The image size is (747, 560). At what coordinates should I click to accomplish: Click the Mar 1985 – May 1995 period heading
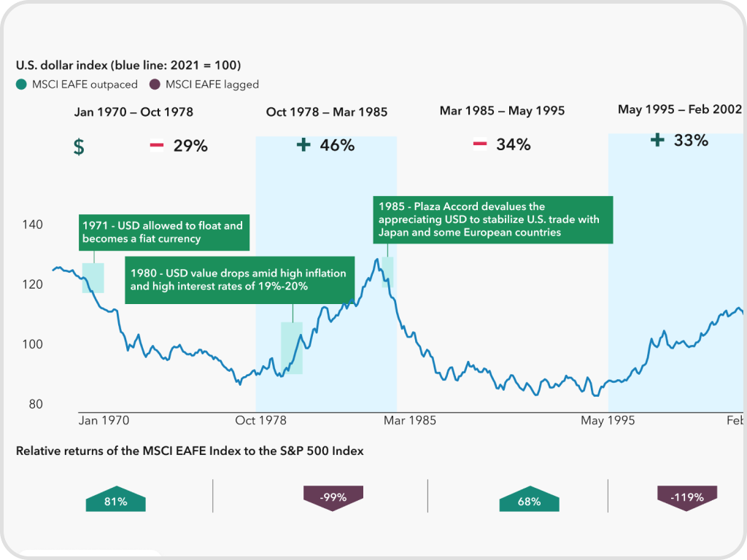point(502,111)
